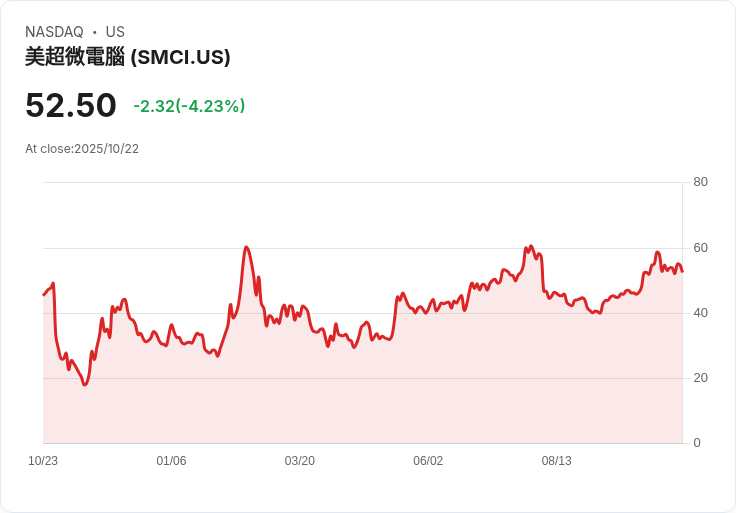Click the 80 horizontal gridline
736x513 pixels.
coord(360,183)
